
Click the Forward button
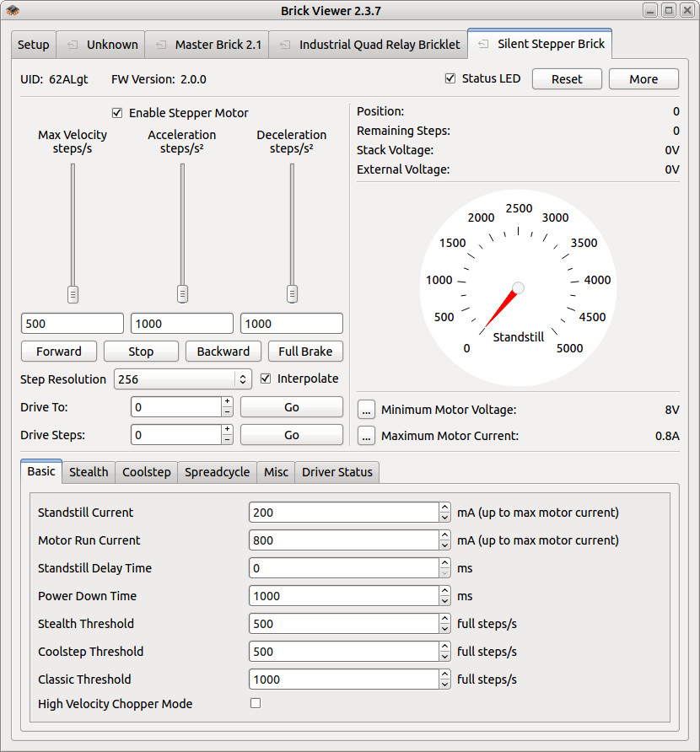coord(59,352)
